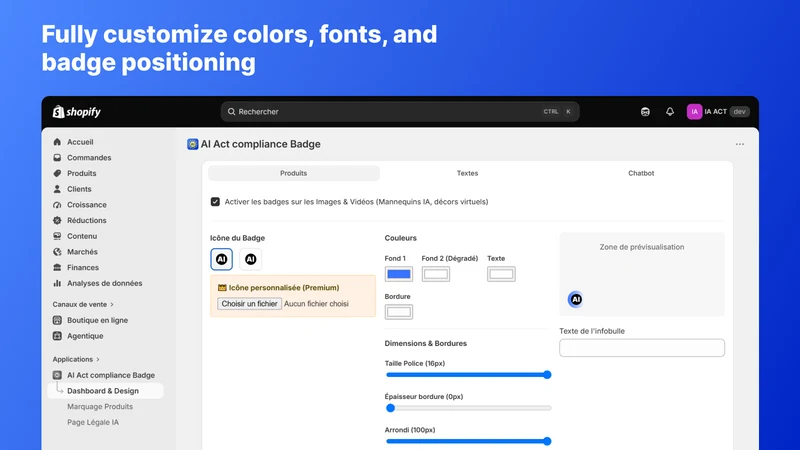Click Choisir un fichier button
Viewport: 800px width, 450px height.
pyautogui.click(x=249, y=304)
